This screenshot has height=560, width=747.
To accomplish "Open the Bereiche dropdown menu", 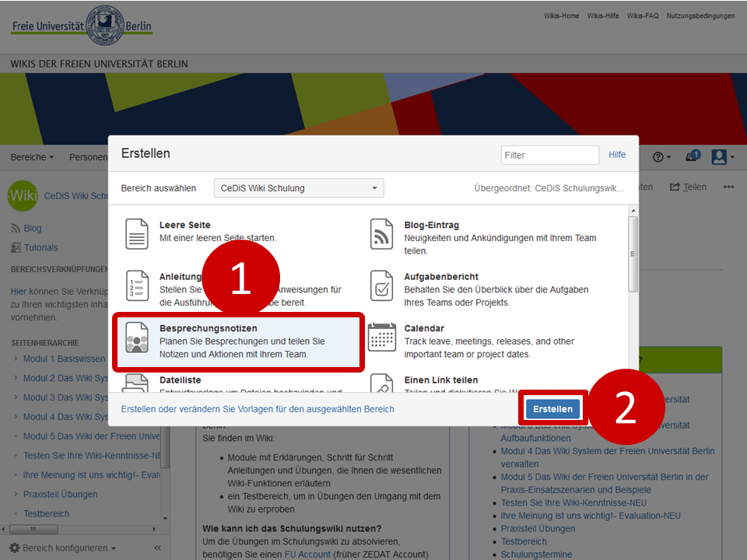I will pos(33,157).
